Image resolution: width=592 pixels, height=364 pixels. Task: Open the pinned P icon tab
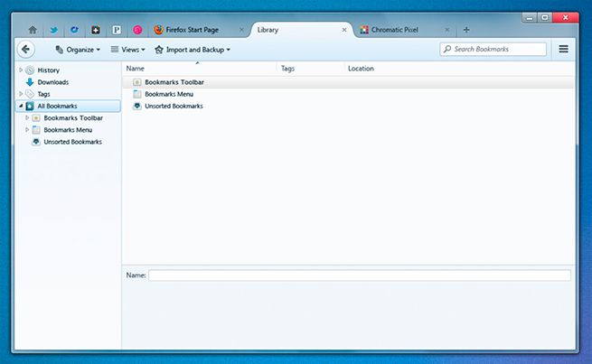[117, 30]
